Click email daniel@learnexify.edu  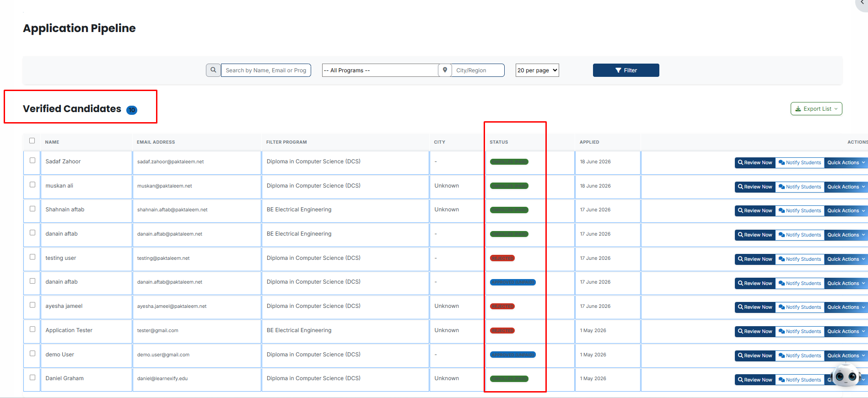(x=162, y=379)
